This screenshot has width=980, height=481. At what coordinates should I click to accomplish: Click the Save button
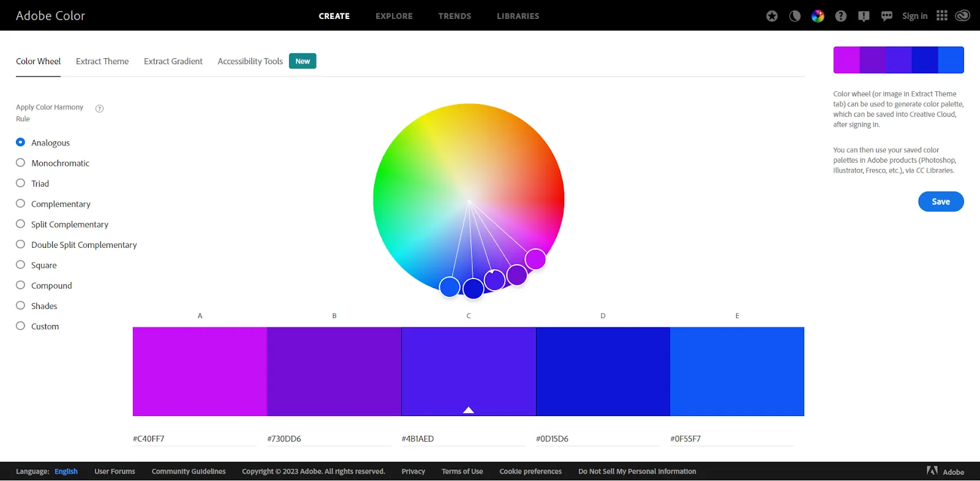[x=941, y=201]
